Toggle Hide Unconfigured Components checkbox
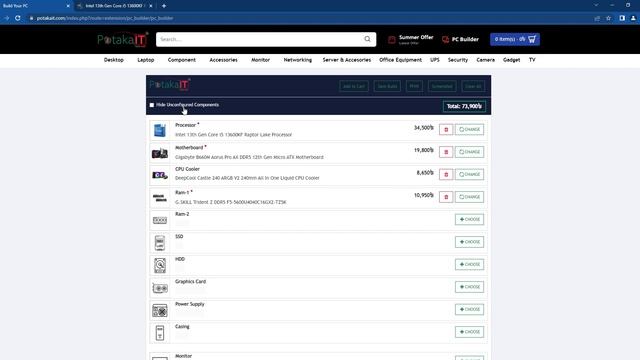This screenshot has height=360, width=640. click(152, 105)
